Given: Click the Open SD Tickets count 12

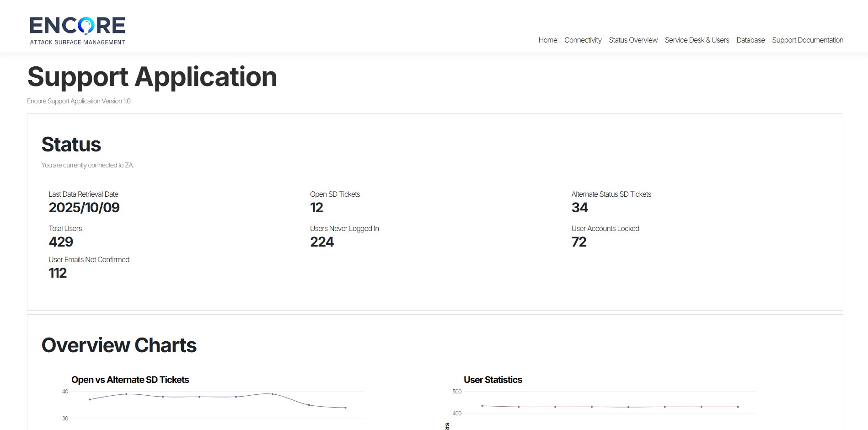Looking at the screenshot, I should [316, 208].
